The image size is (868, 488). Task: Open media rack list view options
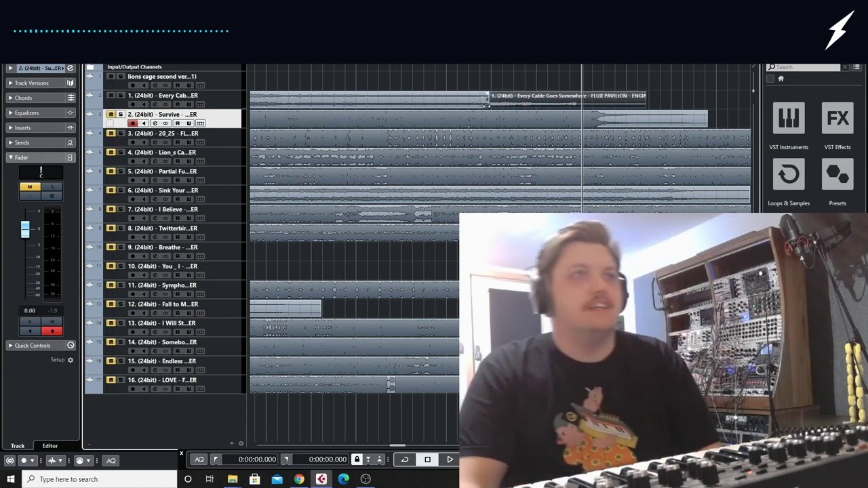pos(856,67)
